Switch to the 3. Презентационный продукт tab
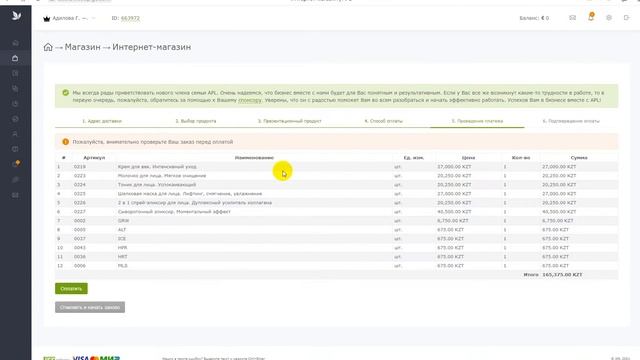The width and height of the screenshot is (640, 360). 289,121
